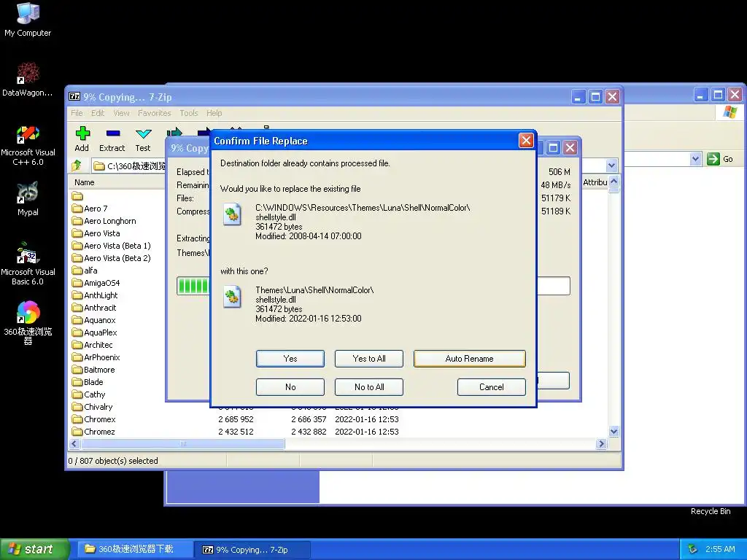Viewport: 747px width, 560px height.
Task: Open View menu in 7-Zip
Action: click(x=122, y=113)
